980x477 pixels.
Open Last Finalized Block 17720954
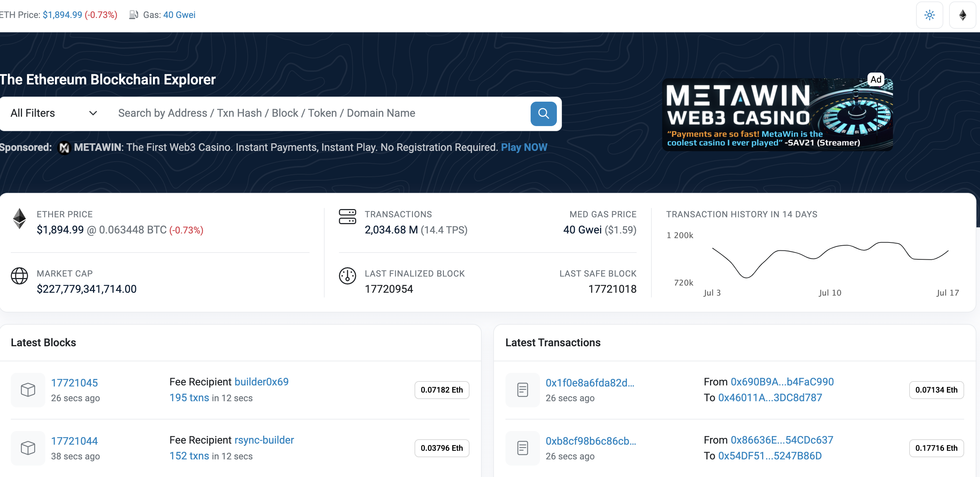pos(389,289)
